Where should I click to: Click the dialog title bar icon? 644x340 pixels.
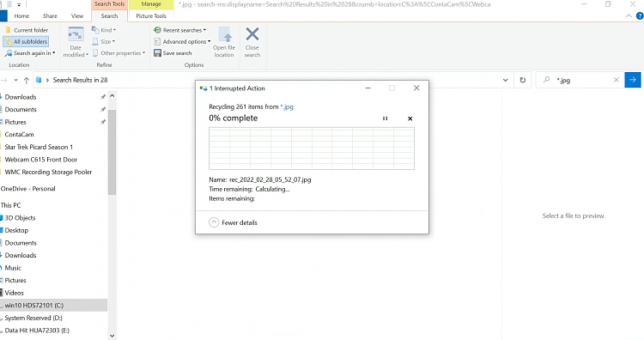(x=204, y=88)
